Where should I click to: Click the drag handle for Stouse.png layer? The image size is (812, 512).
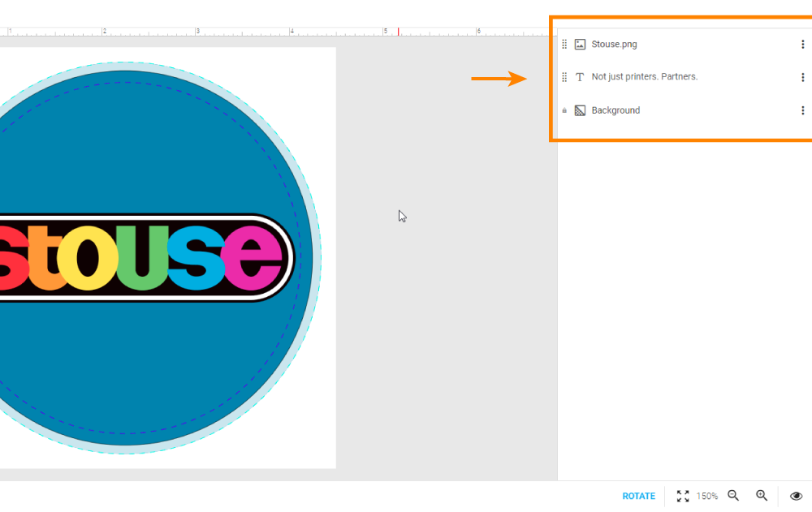click(564, 45)
